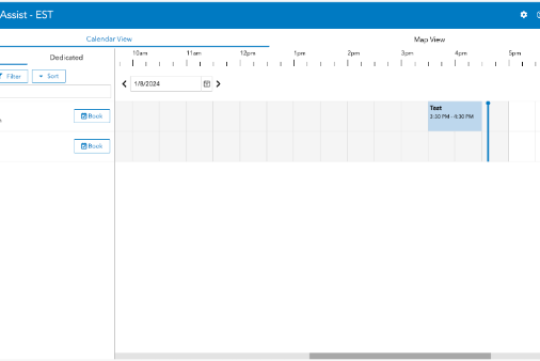Click the 12pm time label

click(248, 53)
